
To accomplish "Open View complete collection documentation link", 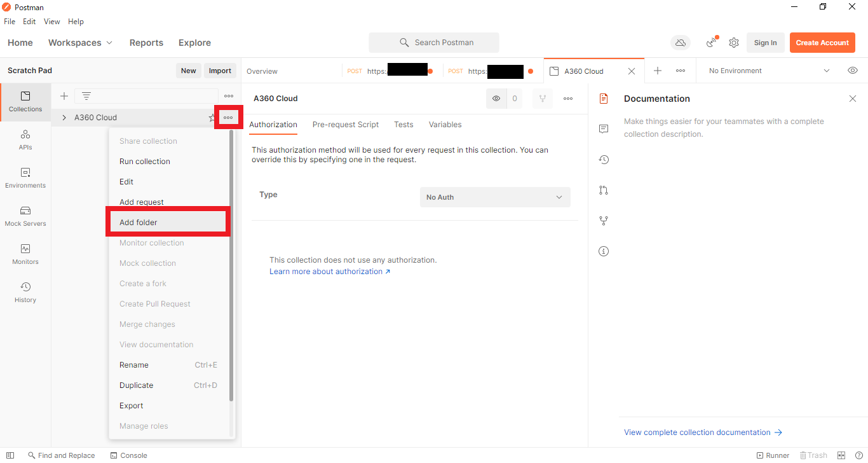I will 703,432.
